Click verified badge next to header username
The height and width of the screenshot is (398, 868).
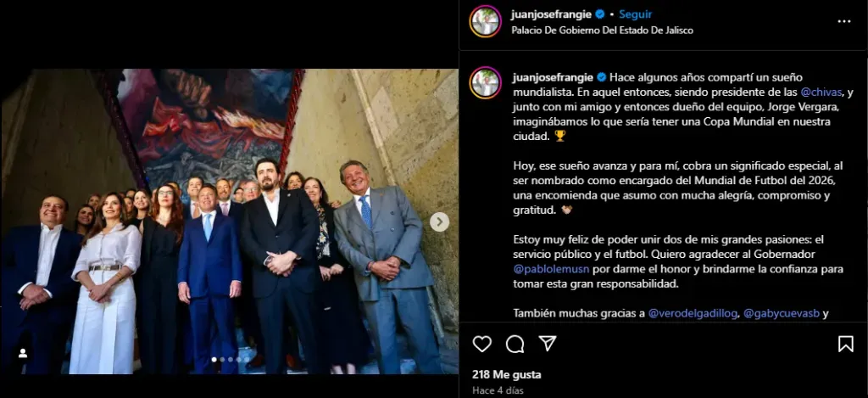tap(599, 14)
